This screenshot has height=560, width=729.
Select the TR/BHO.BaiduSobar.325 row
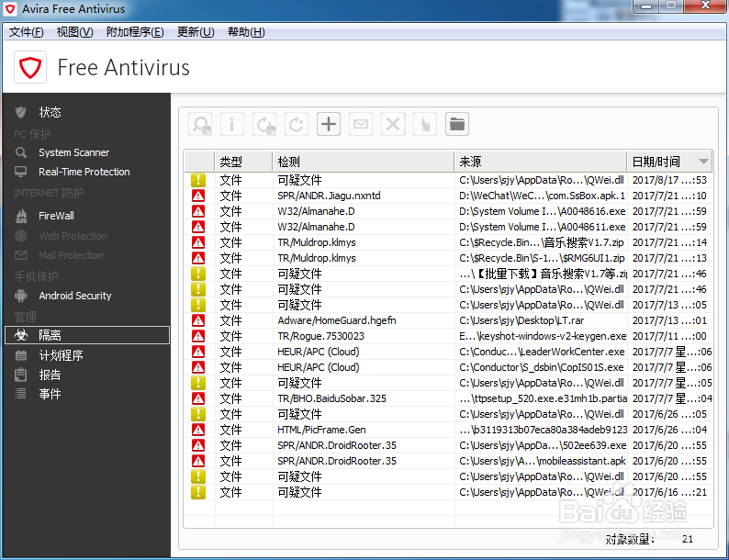click(449, 398)
